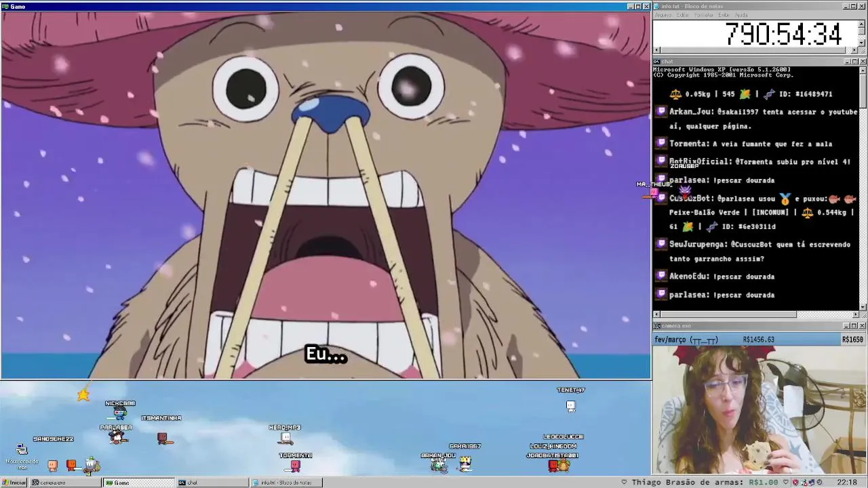The image size is (868, 488).
Task: Click the fev/março donation goal progress bar
Action: (759, 339)
